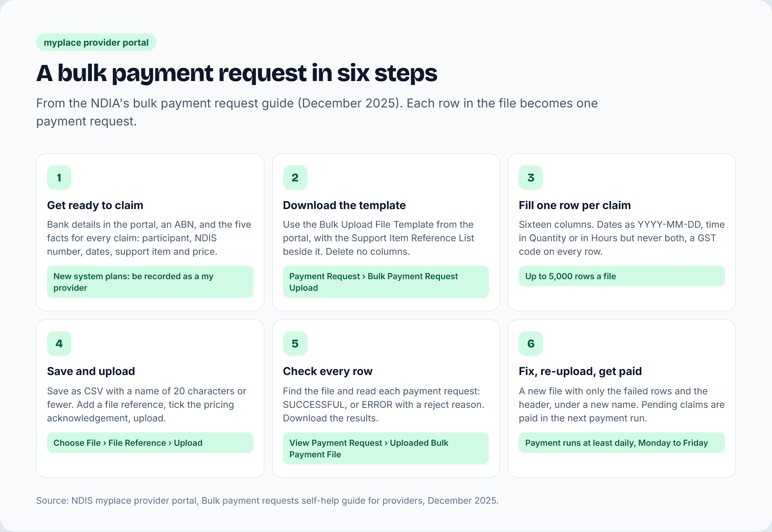Click the A new file with failed rows description

point(622,405)
